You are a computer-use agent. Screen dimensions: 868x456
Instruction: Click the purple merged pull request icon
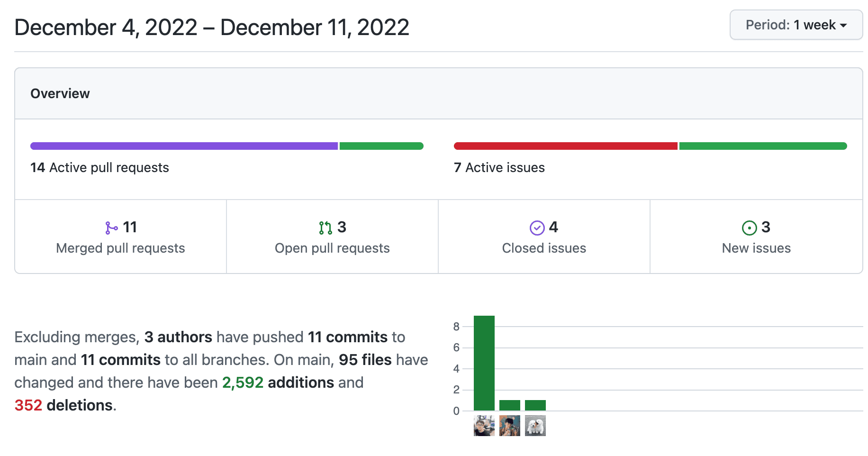click(111, 228)
